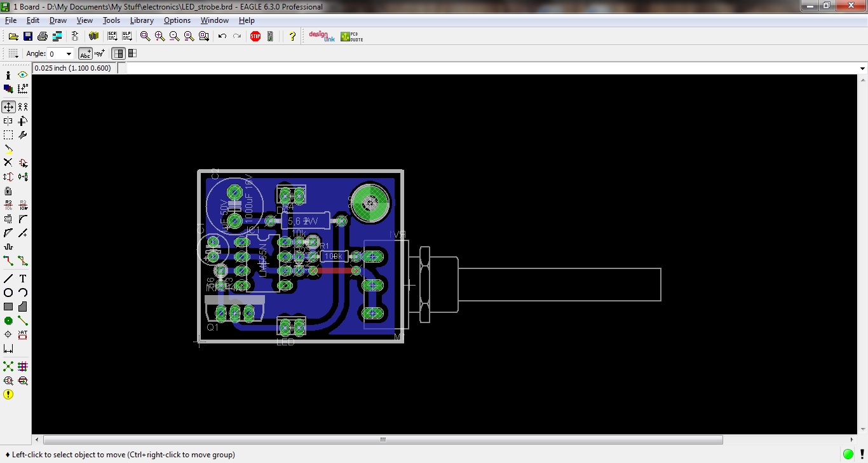
Task: Open Help with the question mark icon
Action: (x=292, y=36)
